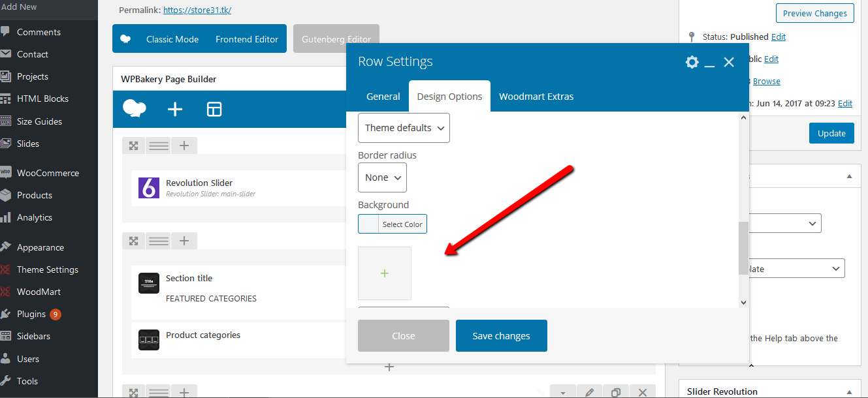
Task: Click the Update button
Action: (x=831, y=133)
